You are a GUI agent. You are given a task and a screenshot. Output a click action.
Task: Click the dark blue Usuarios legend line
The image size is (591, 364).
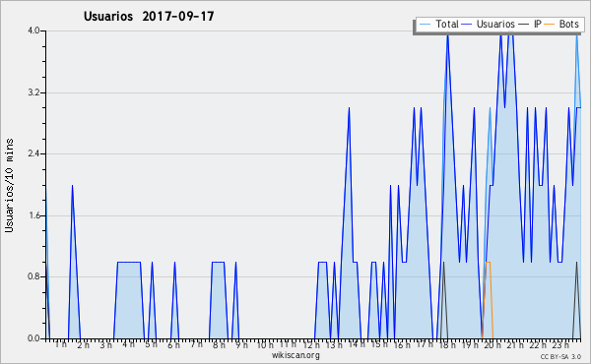pos(467,25)
